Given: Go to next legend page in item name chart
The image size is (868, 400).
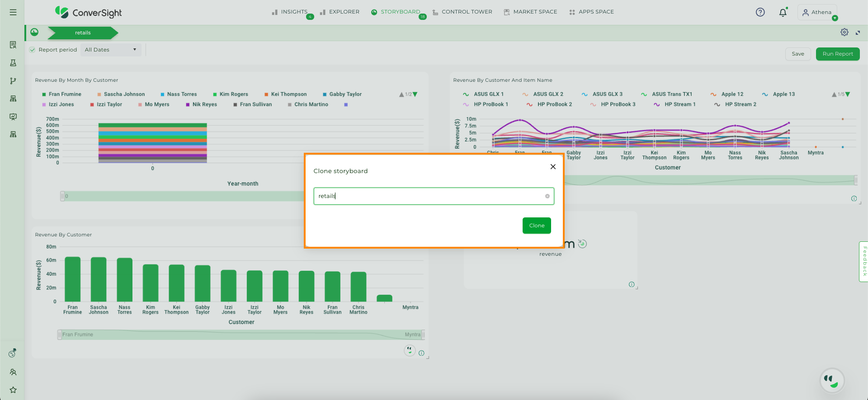Looking at the screenshot, I should click(x=848, y=94).
